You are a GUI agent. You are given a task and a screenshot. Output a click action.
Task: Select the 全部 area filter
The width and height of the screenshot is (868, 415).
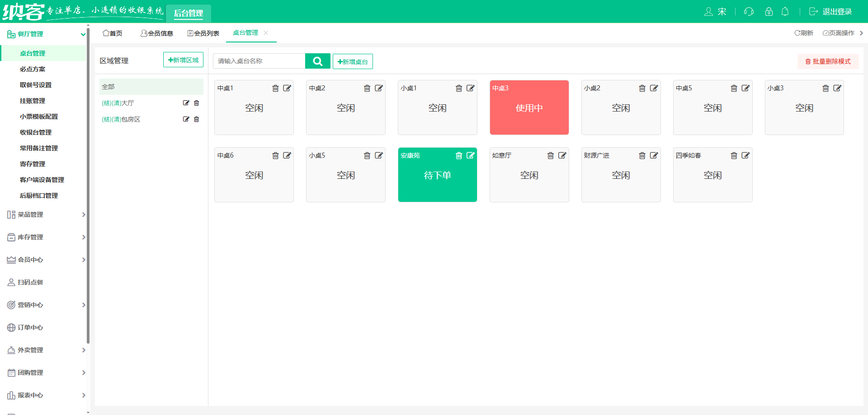151,87
